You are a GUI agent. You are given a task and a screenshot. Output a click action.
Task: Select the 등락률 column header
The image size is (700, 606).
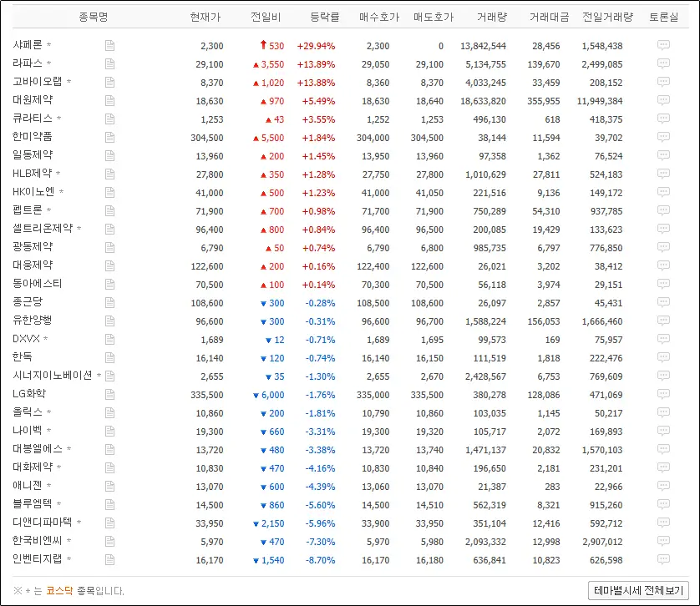pos(325,17)
